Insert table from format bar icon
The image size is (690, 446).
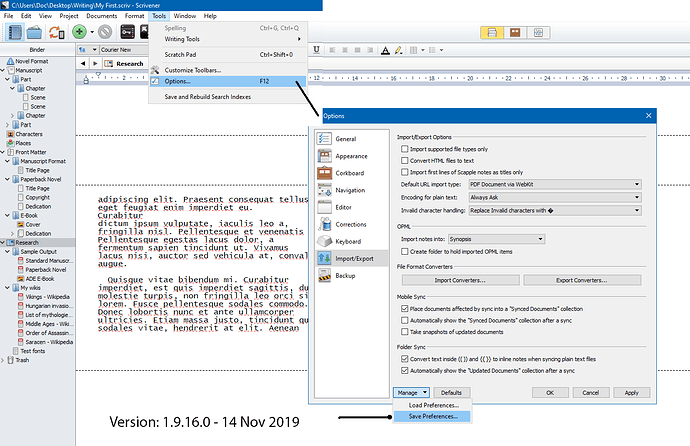(413, 50)
